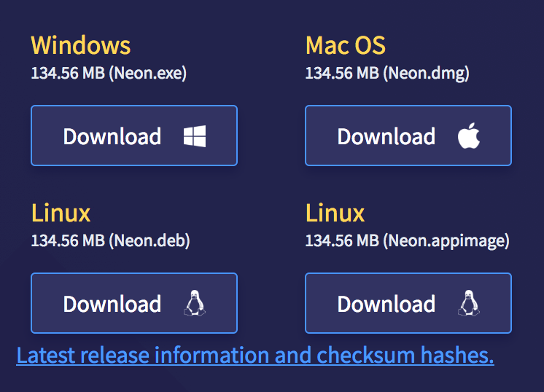The image size is (544, 392).
Task: Click the Windows logo icon
Action: [195, 136]
